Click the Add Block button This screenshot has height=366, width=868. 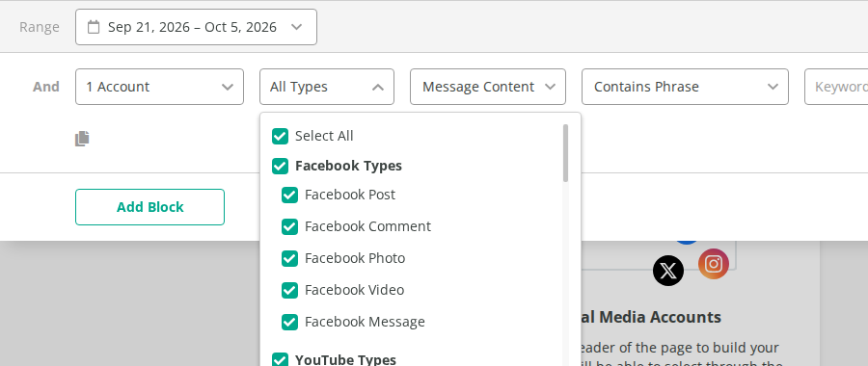150,207
